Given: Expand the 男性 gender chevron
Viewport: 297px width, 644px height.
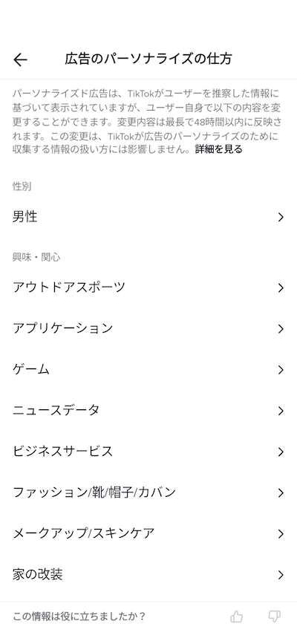Looking at the screenshot, I should (x=281, y=218).
